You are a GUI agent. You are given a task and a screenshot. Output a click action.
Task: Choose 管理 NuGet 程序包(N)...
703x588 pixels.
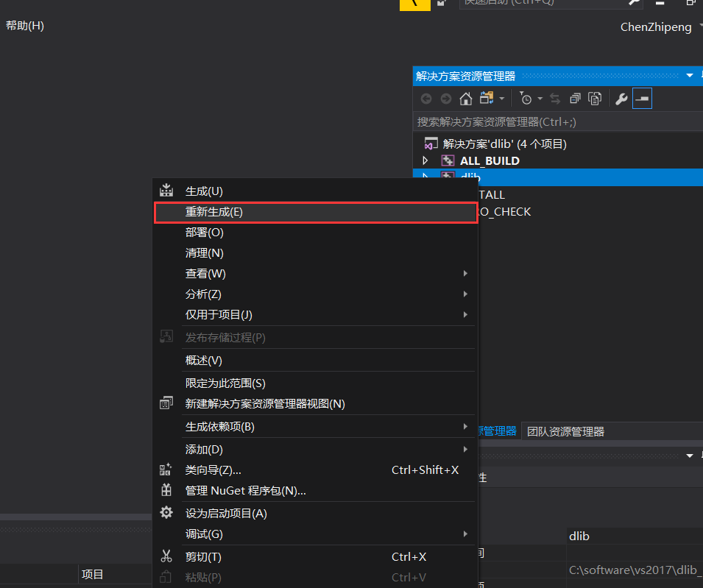coord(315,491)
